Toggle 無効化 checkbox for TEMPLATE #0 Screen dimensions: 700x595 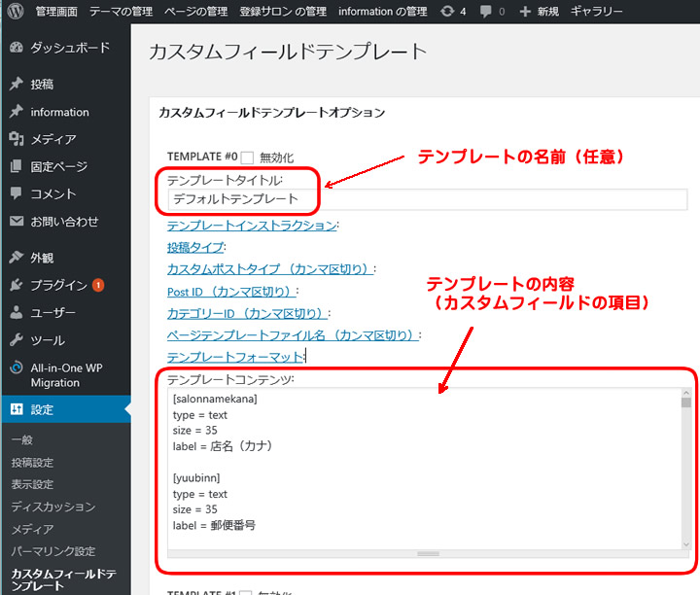click(x=247, y=157)
